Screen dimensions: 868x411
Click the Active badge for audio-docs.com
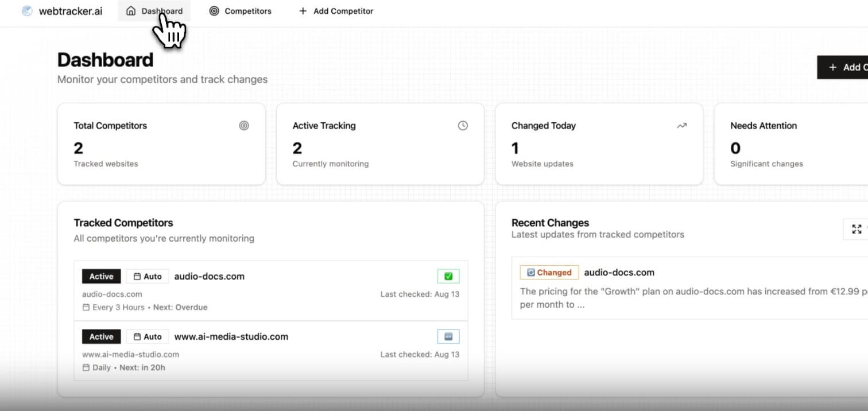click(x=102, y=276)
